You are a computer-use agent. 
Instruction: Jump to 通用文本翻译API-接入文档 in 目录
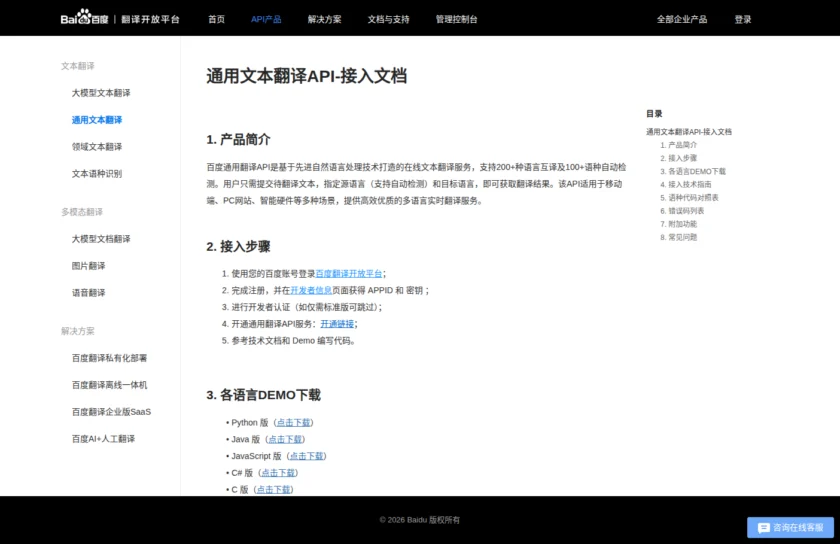click(x=688, y=131)
